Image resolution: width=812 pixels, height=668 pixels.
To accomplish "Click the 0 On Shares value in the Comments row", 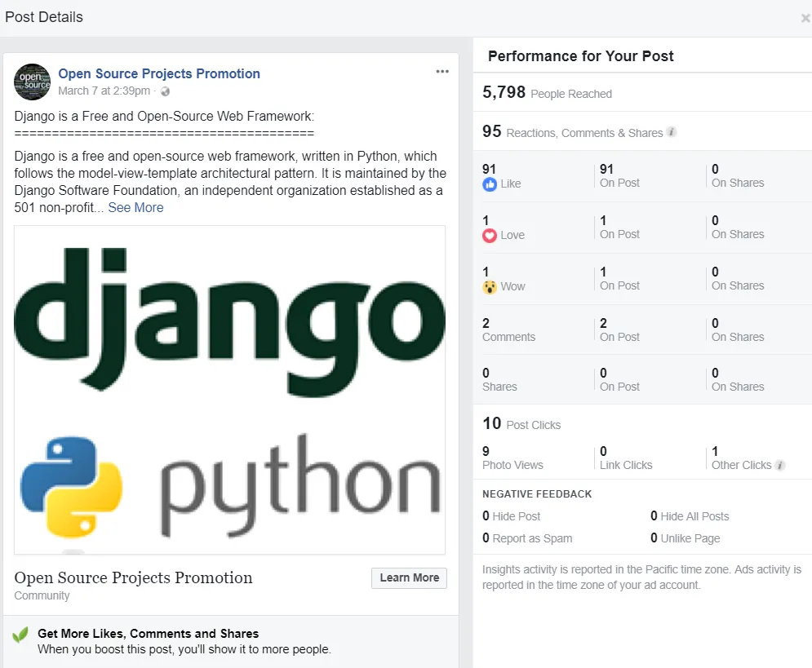I will [x=738, y=330].
